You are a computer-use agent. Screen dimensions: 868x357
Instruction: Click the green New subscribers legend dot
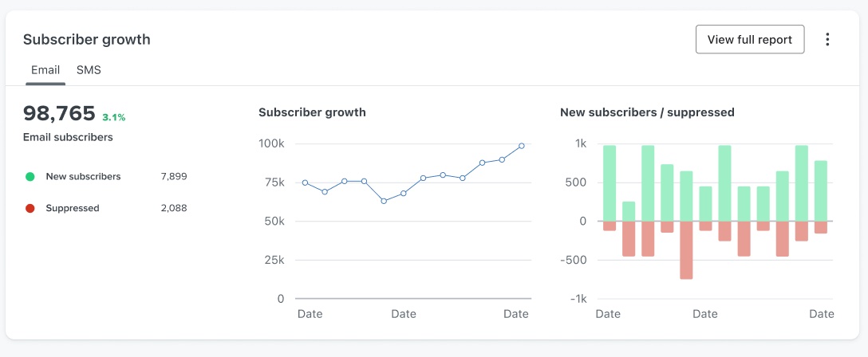pyautogui.click(x=30, y=177)
